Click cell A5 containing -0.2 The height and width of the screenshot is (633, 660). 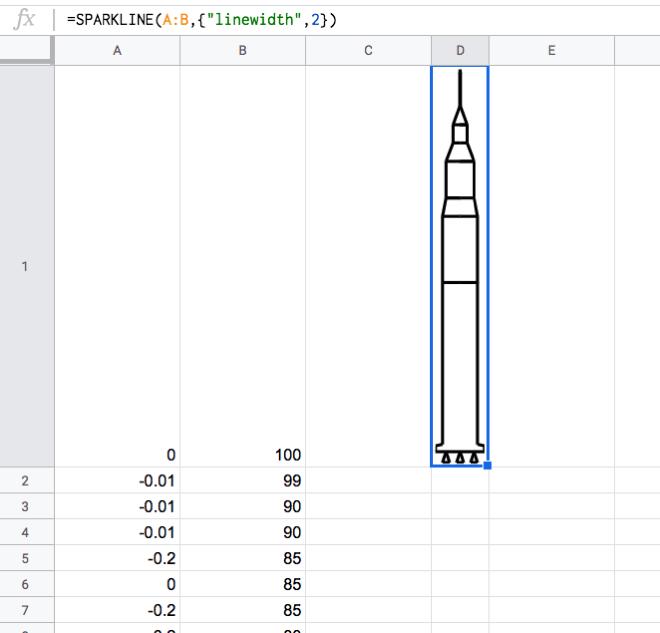pos(117,558)
